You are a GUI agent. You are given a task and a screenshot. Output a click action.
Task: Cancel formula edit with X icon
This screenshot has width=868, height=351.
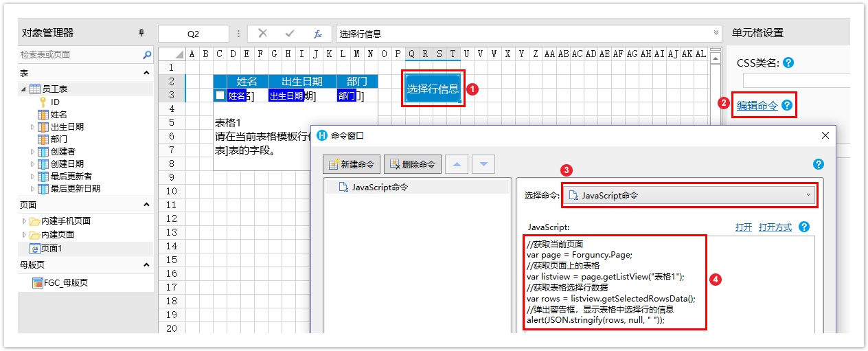coord(262,34)
